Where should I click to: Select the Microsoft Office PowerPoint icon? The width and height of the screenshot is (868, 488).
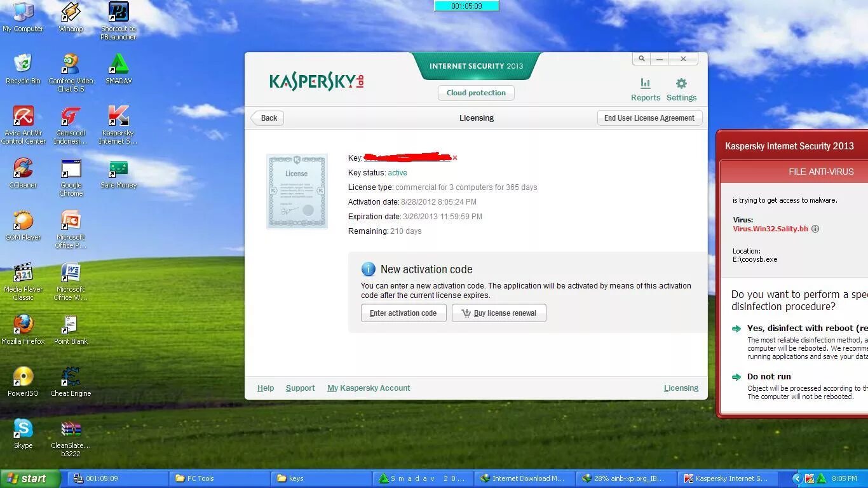(71, 229)
